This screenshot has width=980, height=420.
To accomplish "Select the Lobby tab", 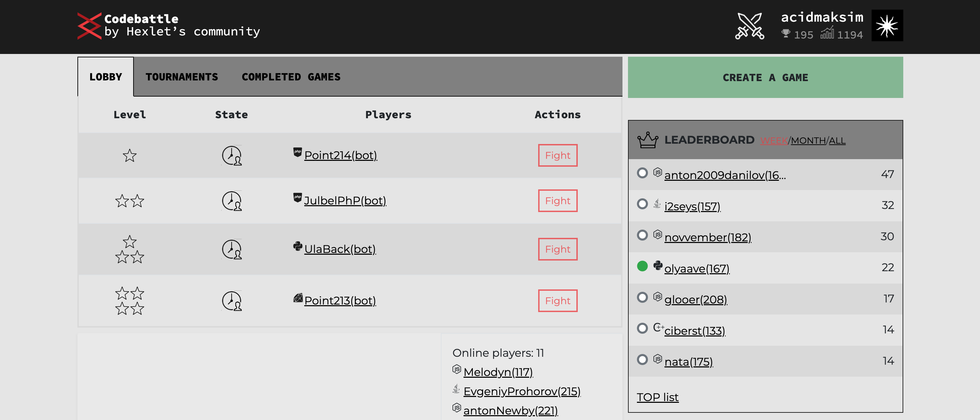I will click(106, 77).
